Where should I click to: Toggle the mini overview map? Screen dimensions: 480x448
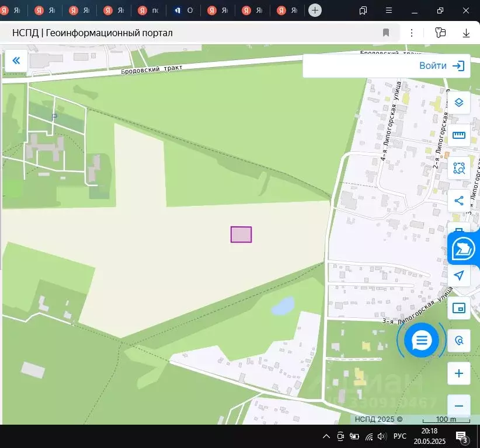(458, 308)
